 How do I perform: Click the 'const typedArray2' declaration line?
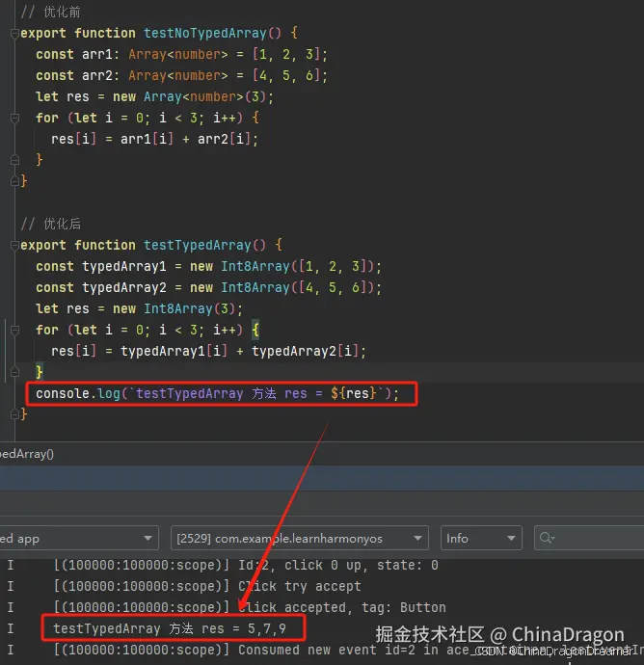point(209,287)
